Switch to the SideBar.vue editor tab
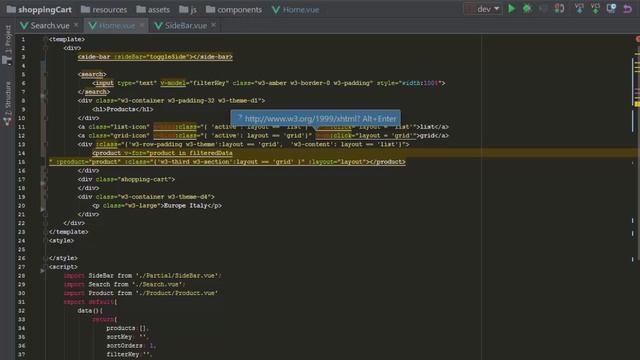Viewport: 640px width, 360px height. click(186, 26)
